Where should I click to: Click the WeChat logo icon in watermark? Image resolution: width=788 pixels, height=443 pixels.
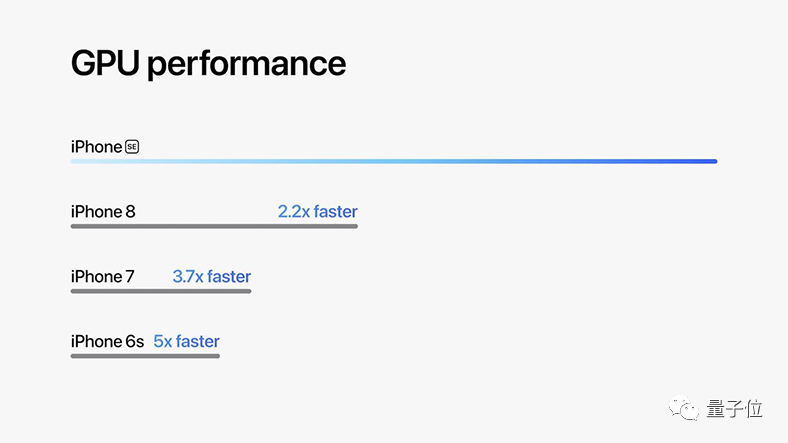tap(683, 408)
